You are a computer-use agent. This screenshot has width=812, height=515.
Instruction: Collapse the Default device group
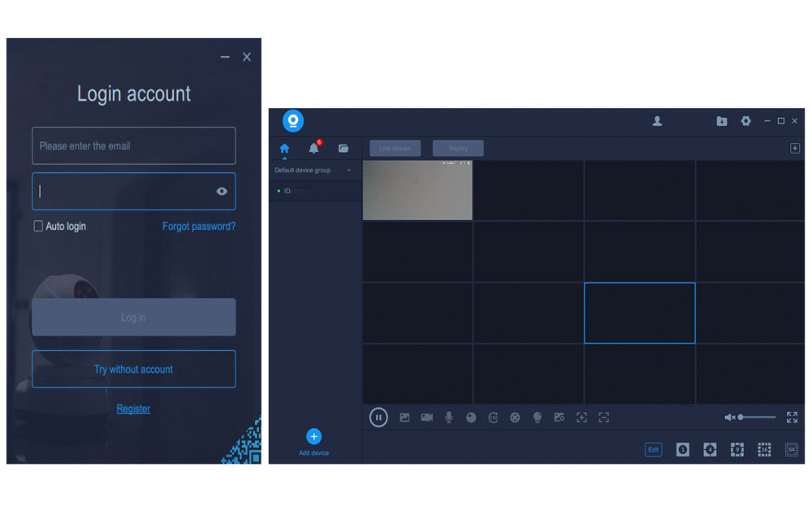tap(349, 171)
